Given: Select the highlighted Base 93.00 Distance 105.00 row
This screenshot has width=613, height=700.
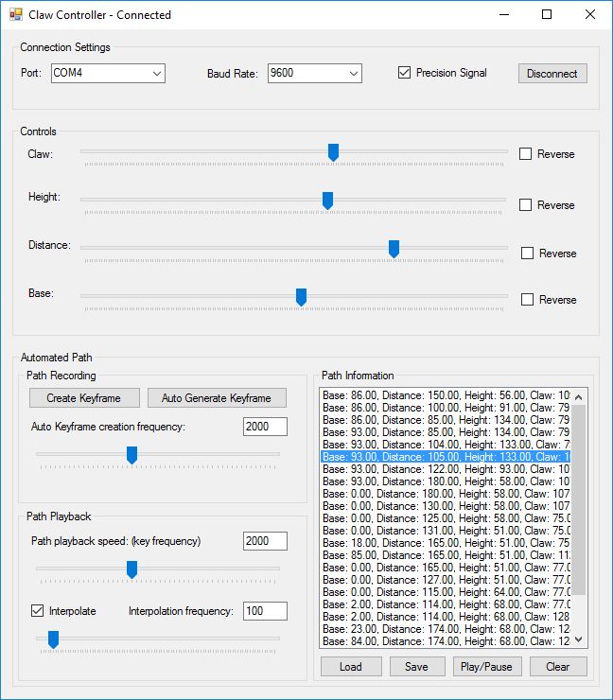Looking at the screenshot, I should pos(445,456).
